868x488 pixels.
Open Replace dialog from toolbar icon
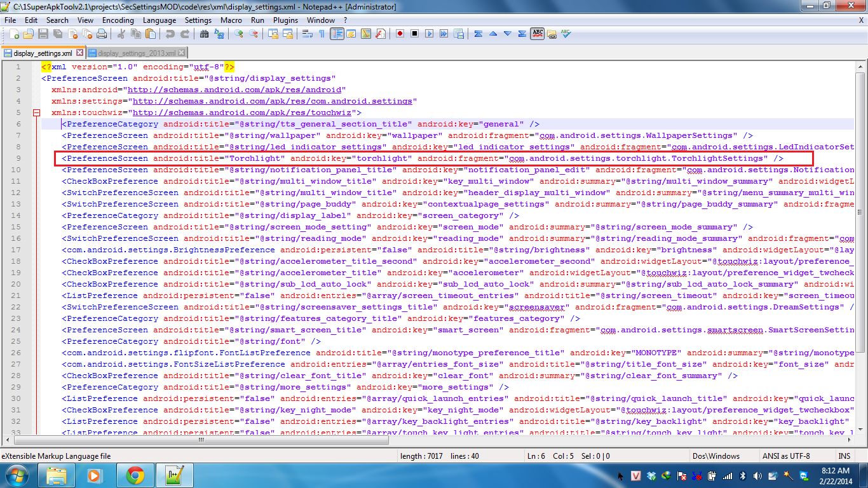click(x=218, y=34)
